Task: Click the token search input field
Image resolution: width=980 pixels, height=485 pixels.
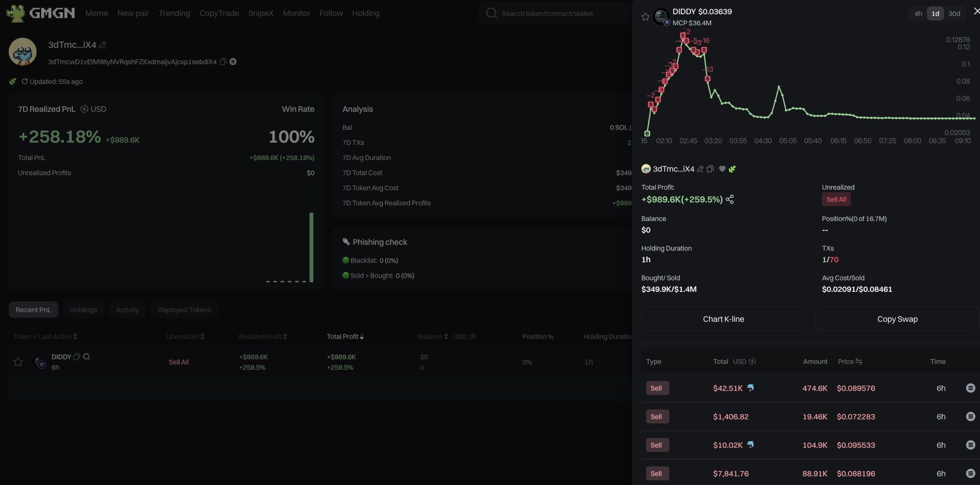Action: point(547,13)
